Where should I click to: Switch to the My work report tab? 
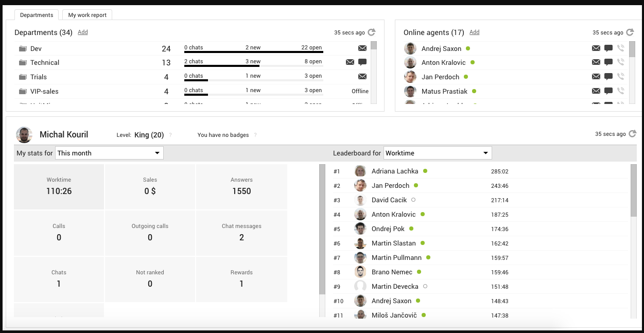[x=88, y=15]
